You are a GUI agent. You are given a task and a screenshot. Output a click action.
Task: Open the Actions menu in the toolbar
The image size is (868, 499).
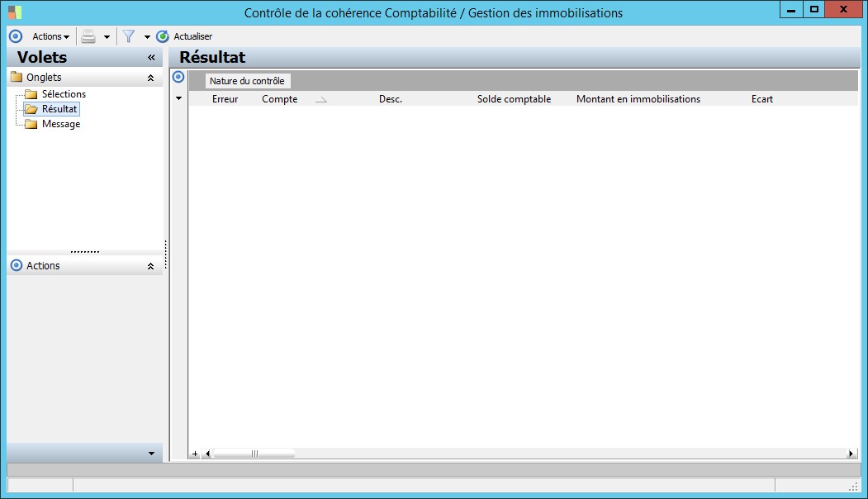pos(50,36)
